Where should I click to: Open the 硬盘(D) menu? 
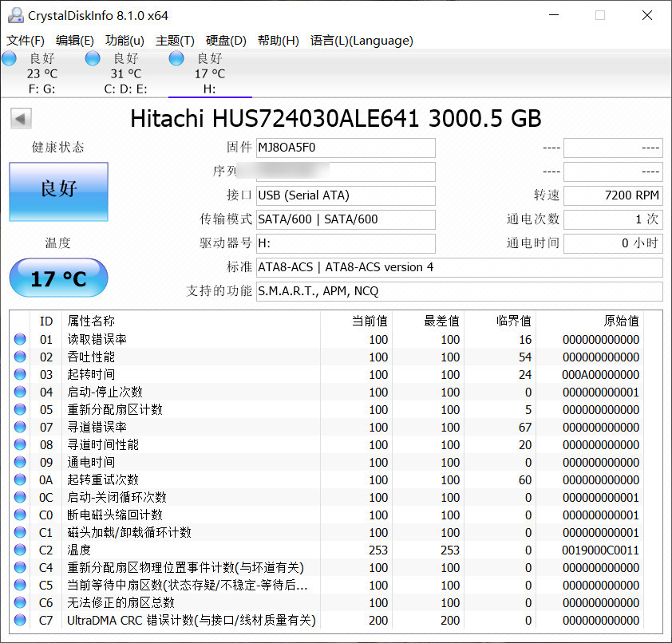pyautogui.click(x=226, y=41)
